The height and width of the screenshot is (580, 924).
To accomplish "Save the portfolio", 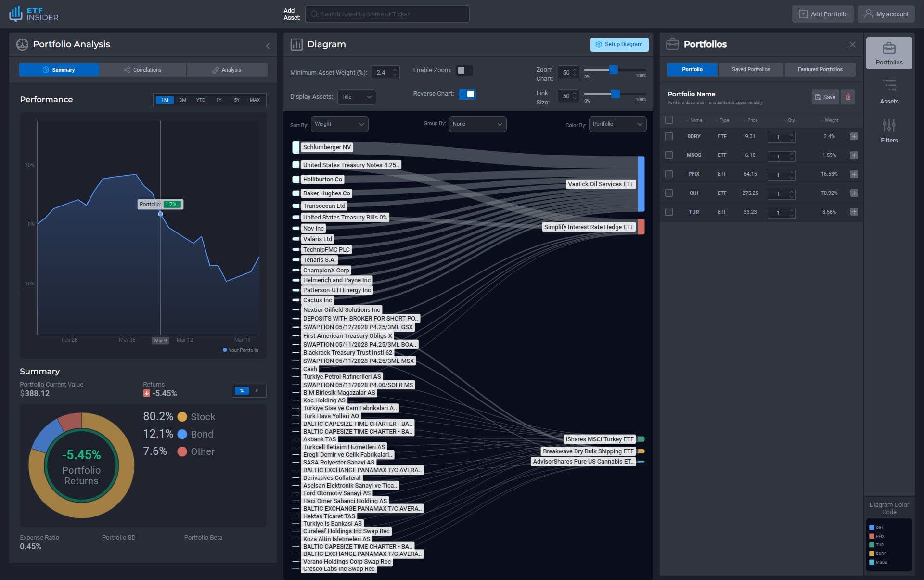I will pos(825,97).
